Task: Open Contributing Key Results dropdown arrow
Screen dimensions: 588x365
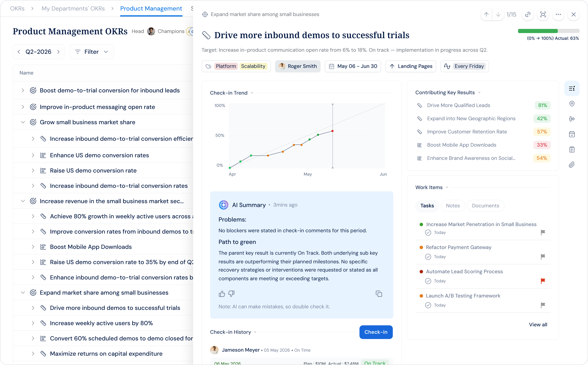Action: 479,92
